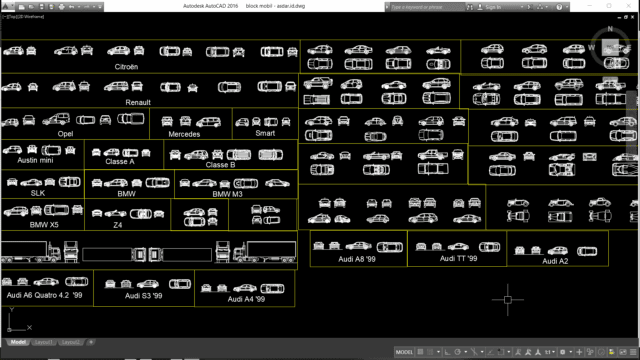
Task: Expand Object Snap settings dropdown arrow
Action: coord(509,352)
